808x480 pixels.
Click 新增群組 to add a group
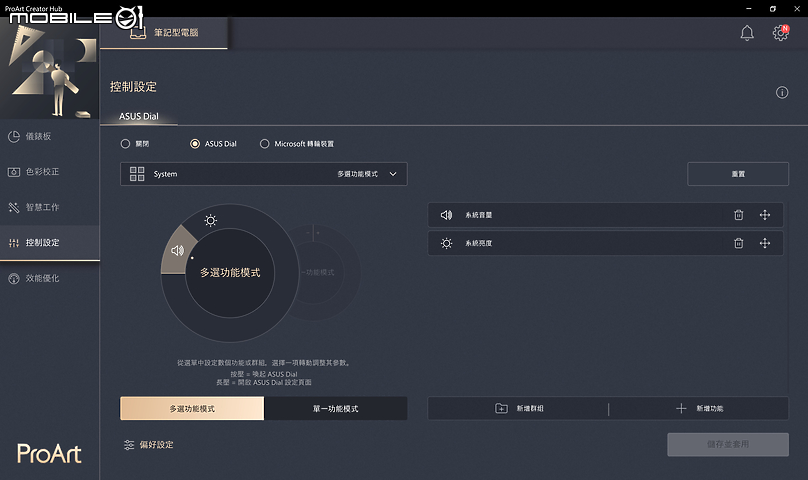[519, 408]
